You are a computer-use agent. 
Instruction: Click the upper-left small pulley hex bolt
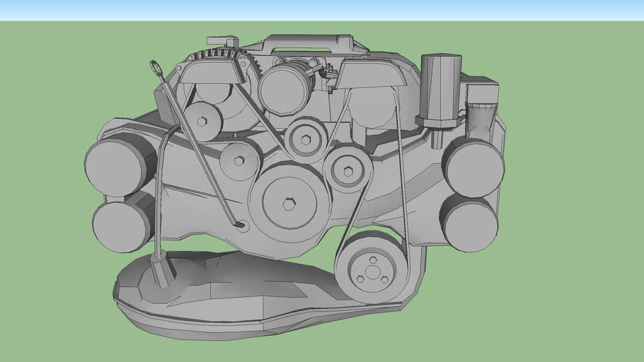point(203,122)
